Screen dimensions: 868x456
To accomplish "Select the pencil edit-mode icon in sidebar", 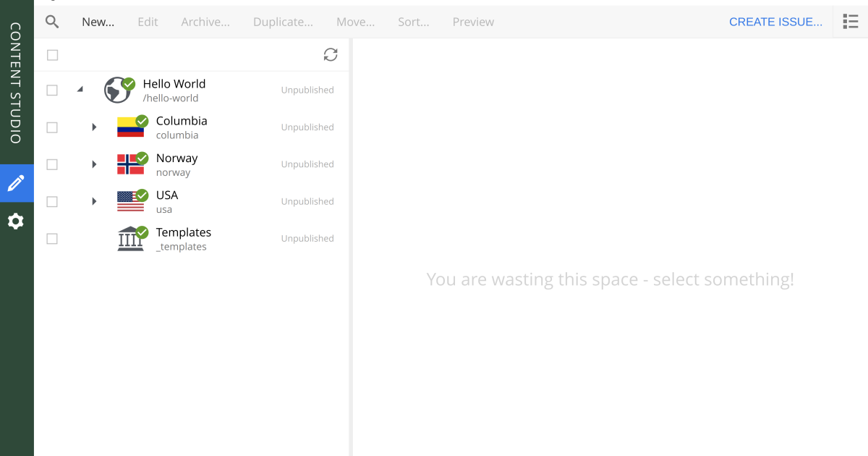I will click(16, 183).
